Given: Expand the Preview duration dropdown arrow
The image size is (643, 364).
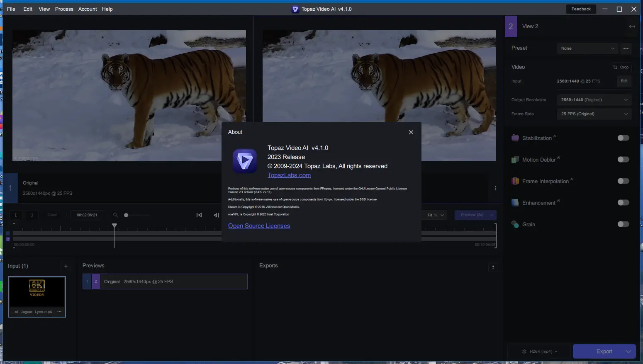Looking at the screenshot, I should (x=492, y=215).
